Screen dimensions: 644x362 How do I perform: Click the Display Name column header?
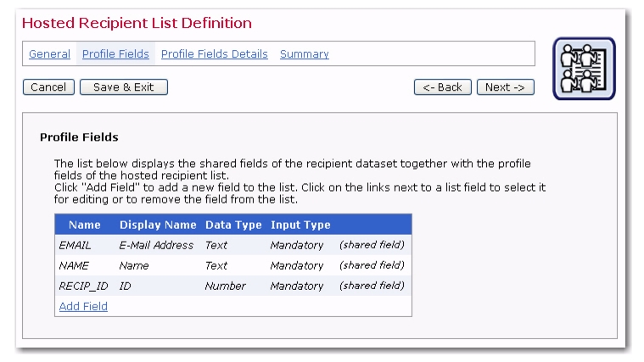click(x=158, y=225)
